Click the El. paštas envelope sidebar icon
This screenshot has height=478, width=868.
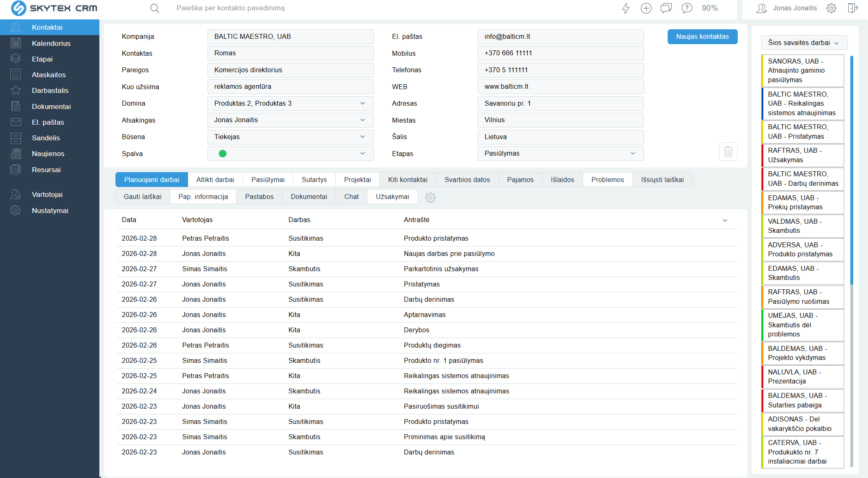click(x=16, y=122)
